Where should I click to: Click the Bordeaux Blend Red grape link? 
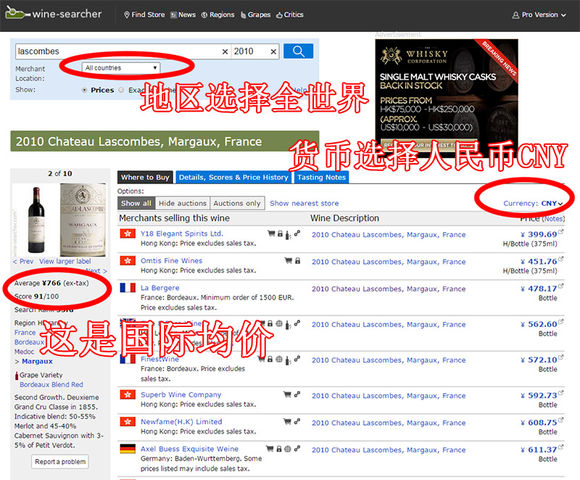tap(51, 385)
